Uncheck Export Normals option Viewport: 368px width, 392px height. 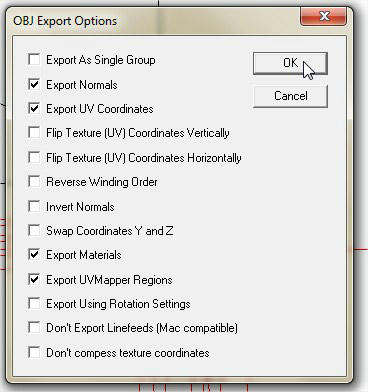35,84
